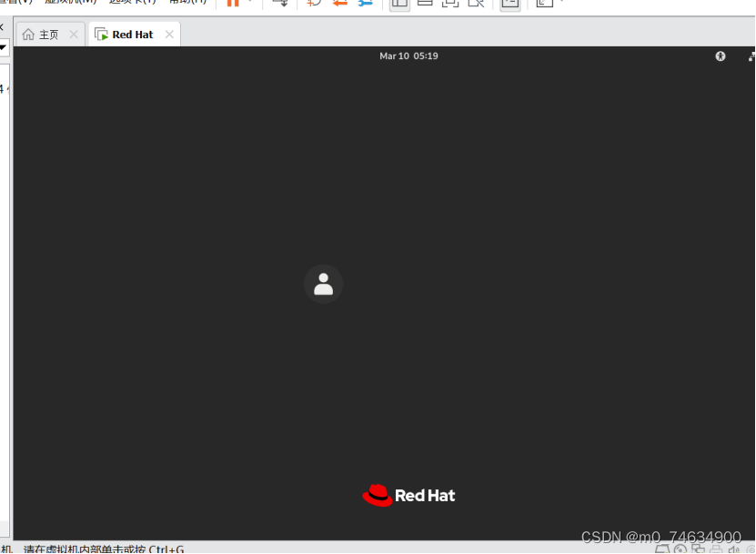Close the 主页 home tab

pyautogui.click(x=74, y=35)
